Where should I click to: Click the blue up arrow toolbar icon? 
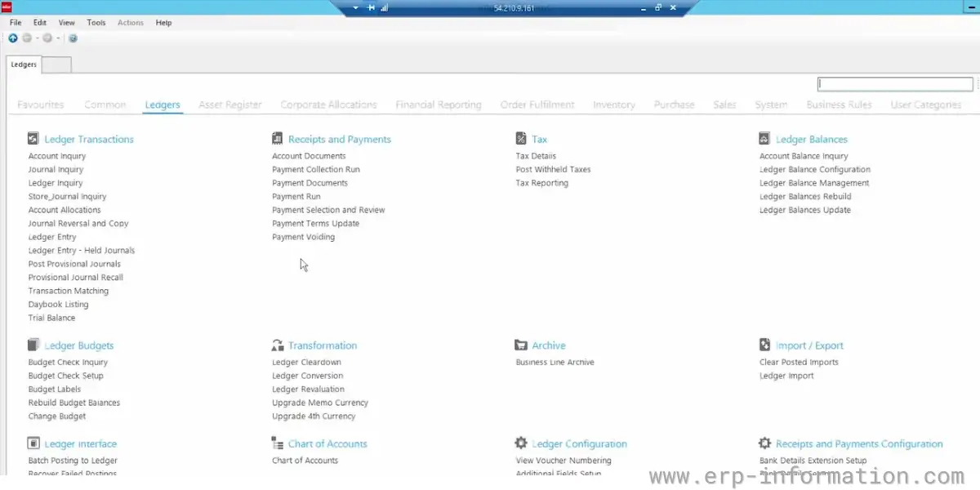coord(13,38)
